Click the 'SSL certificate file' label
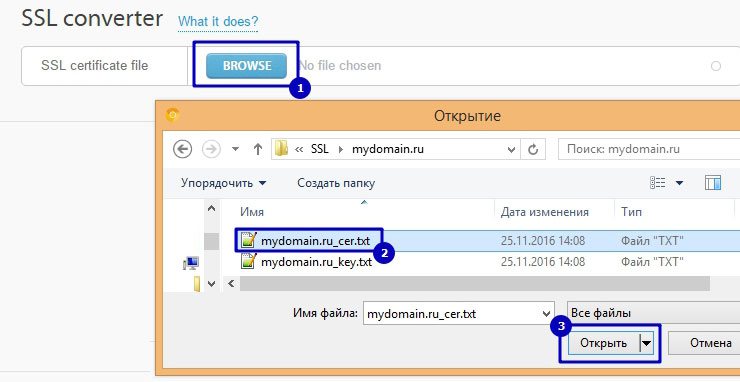The width and height of the screenshot is (740, 382). coord(94,65)
